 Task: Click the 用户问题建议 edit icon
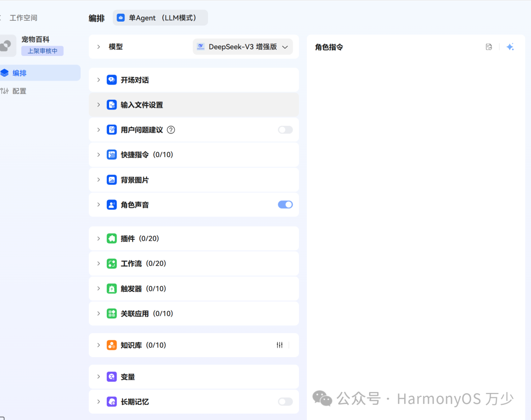112,130
